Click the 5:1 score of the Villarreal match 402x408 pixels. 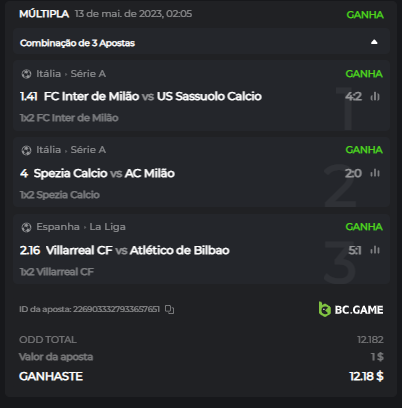[355, 250]
